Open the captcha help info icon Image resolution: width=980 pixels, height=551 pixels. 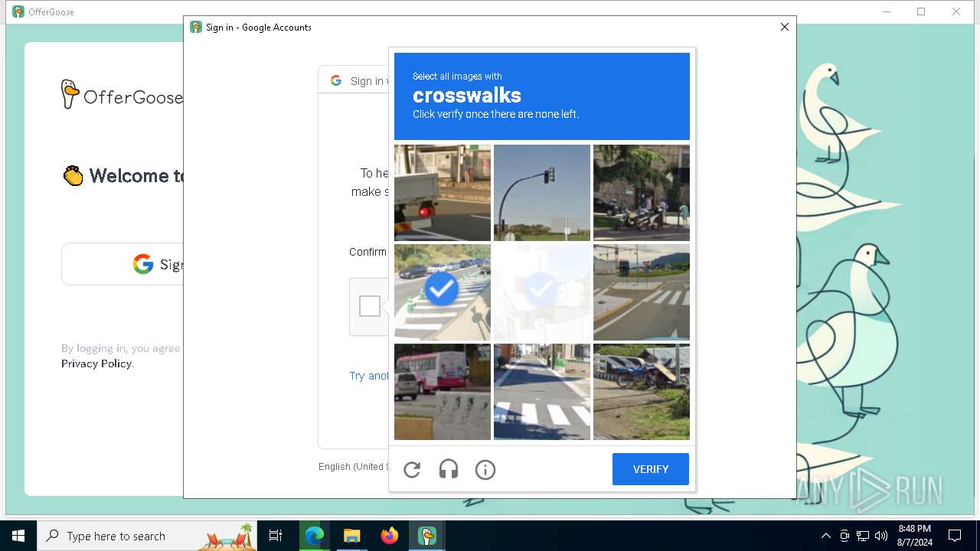(485, 469)
